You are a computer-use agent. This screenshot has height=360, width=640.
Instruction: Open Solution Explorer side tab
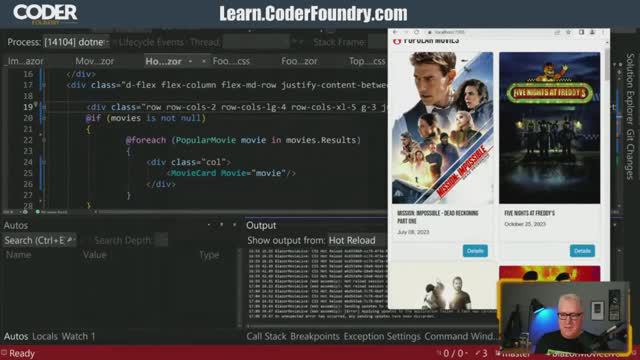coord(630,89)
